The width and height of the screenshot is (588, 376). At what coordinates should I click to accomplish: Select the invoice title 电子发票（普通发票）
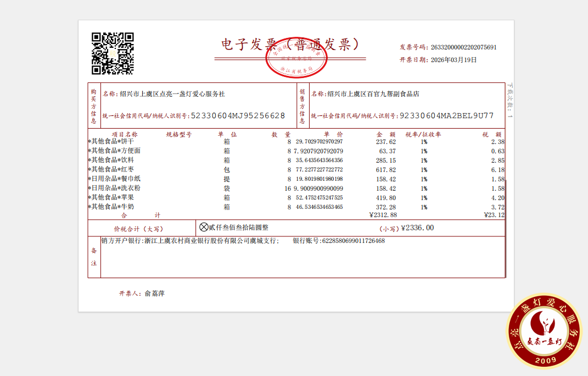[x=290, y=45]
